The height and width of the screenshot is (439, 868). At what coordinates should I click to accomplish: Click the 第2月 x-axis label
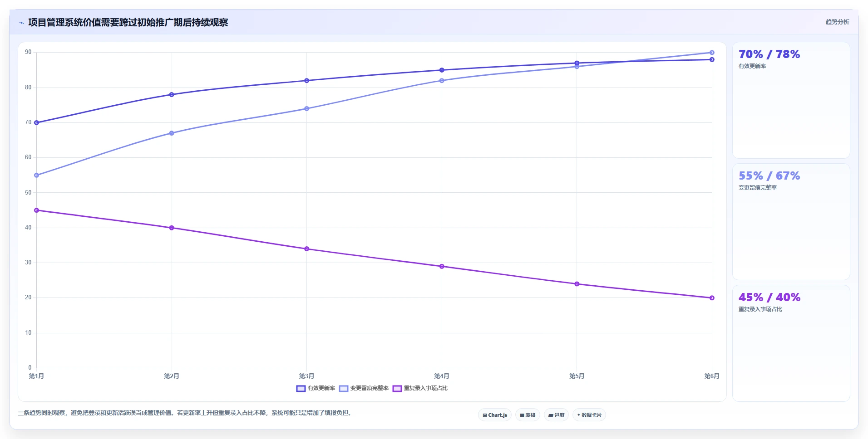(x=172, y=376)
